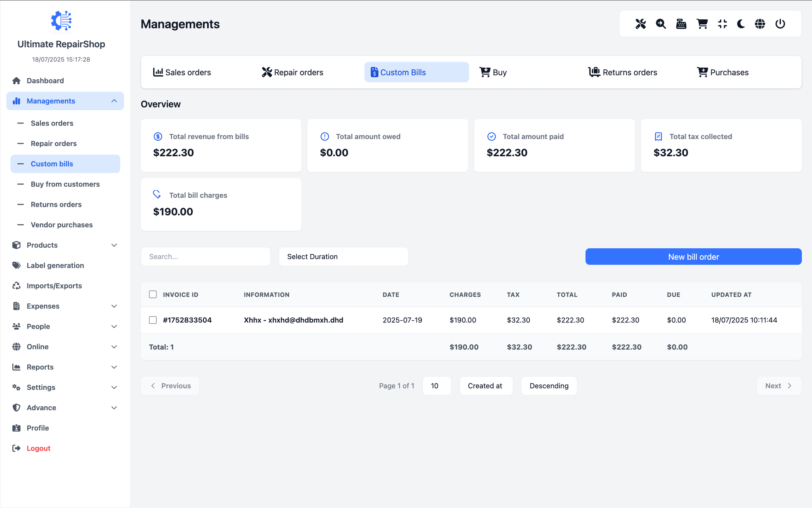Switch to the Repair orders tab
812x508 pixels.
coord(293,72)
